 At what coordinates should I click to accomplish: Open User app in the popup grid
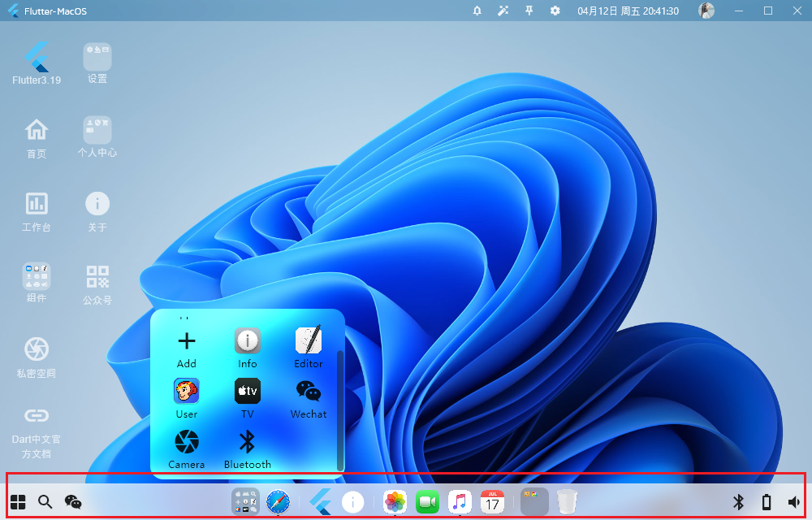[187, 398]
